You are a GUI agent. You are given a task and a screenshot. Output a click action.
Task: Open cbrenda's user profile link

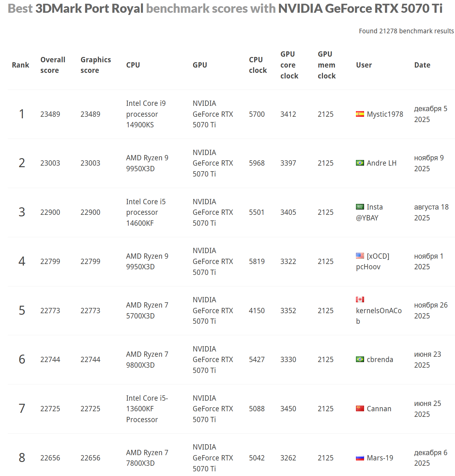pos(380,360)
